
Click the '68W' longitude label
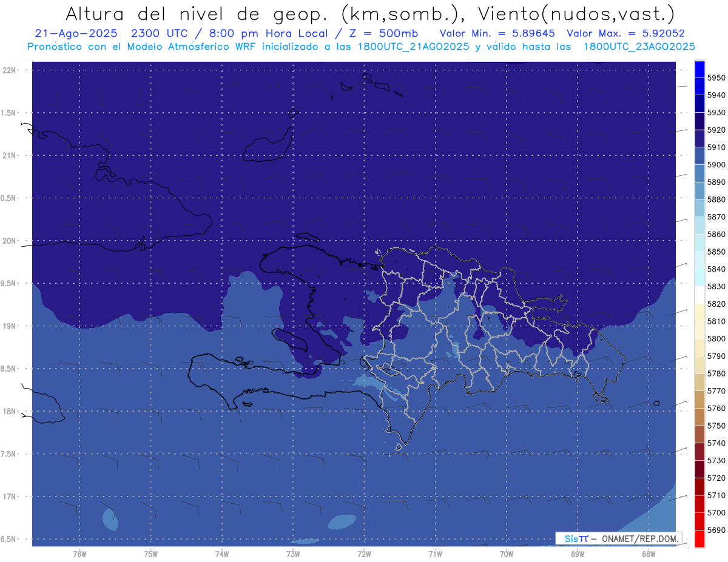tap(648, 554)
